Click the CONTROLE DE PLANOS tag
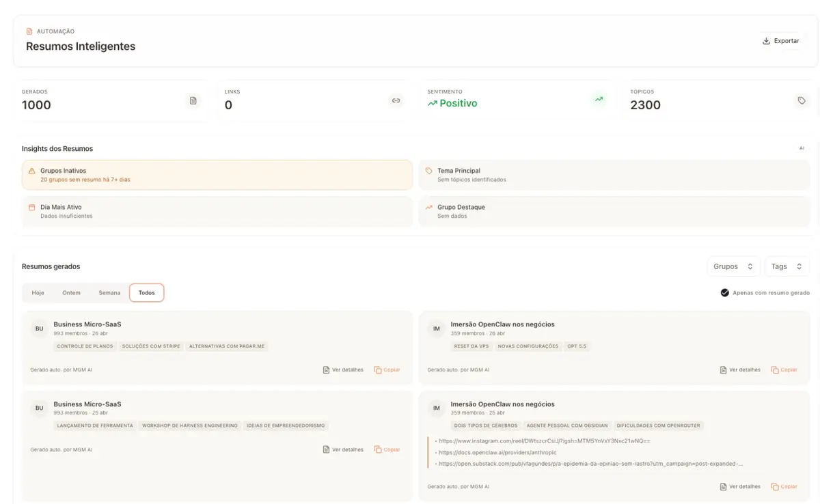The height and width of the screenshot is (504, 820). 85,346
